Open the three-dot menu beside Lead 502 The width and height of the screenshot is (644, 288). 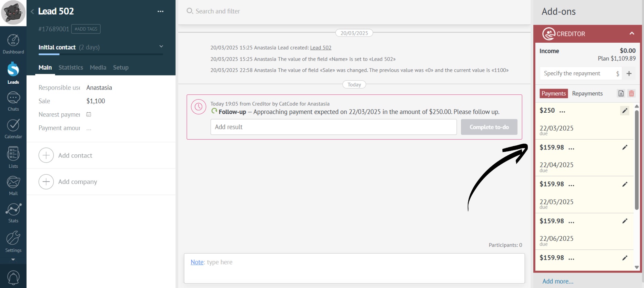click(x=160, y=11)
